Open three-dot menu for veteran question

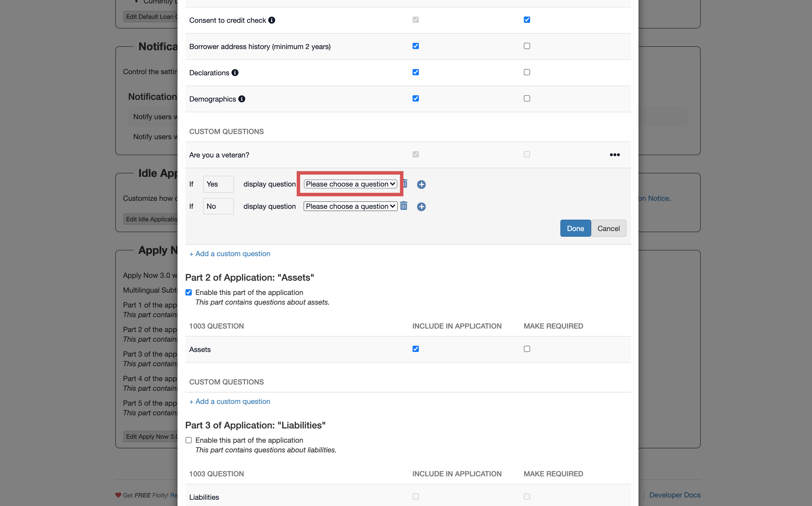pos(615,155)
